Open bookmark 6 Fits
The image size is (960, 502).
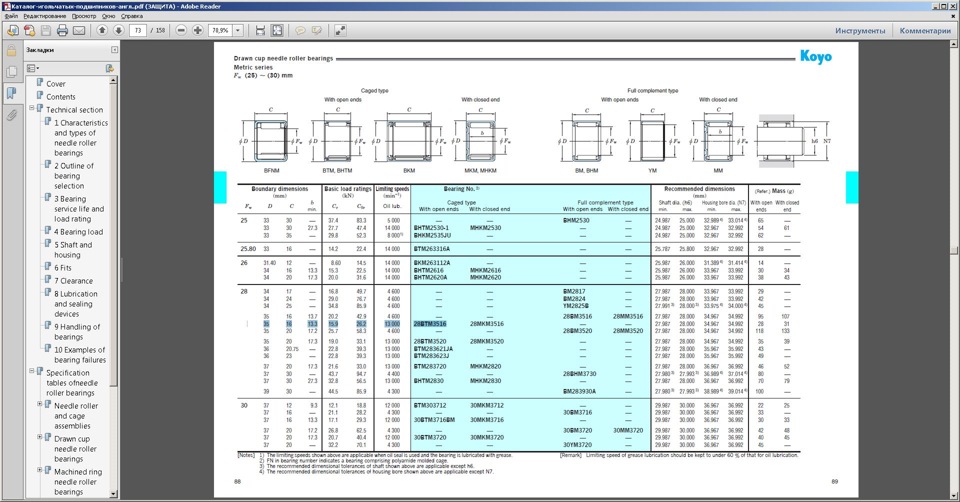62,268
